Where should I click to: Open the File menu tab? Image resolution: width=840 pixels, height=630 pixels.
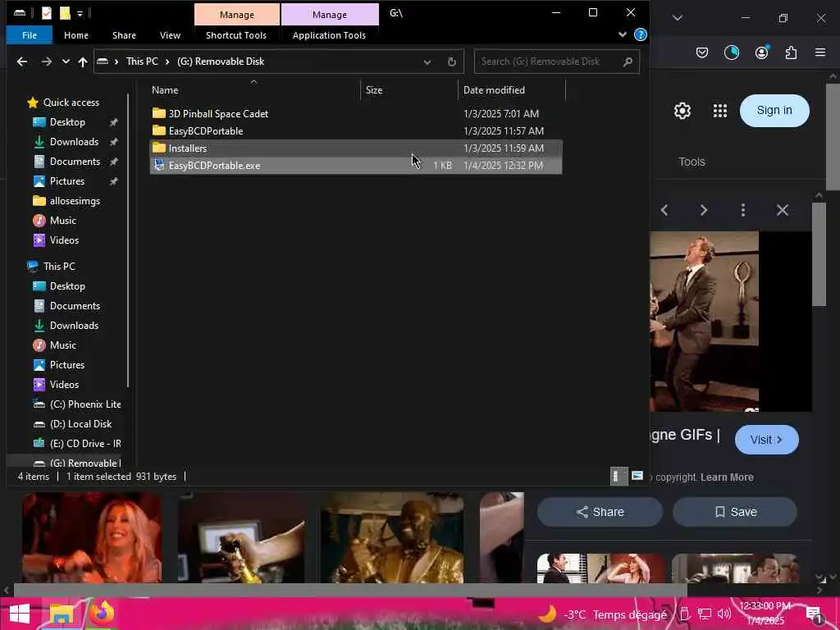click(30, 35)
